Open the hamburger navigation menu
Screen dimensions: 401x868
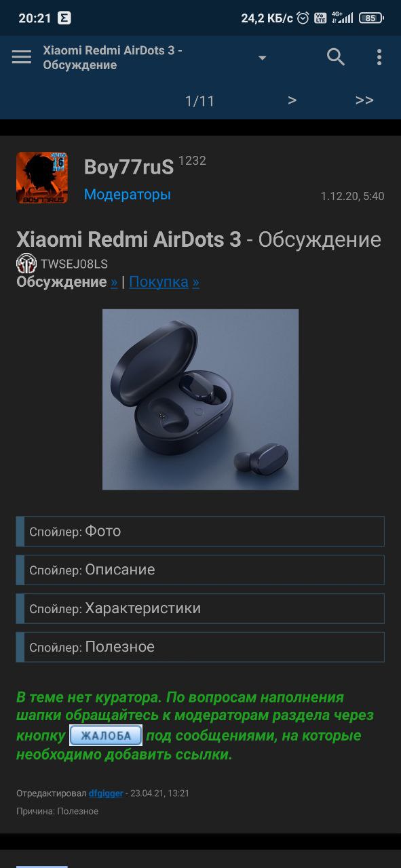[22, 57]
